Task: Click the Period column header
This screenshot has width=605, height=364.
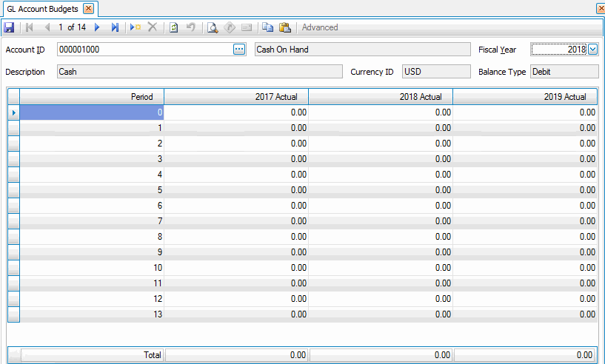Action: click(92, 97)
